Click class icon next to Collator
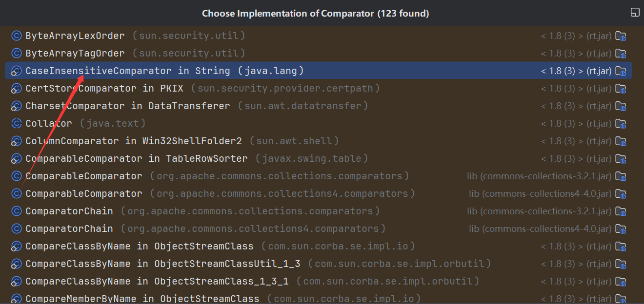644x304 pixels. [17, 123]
